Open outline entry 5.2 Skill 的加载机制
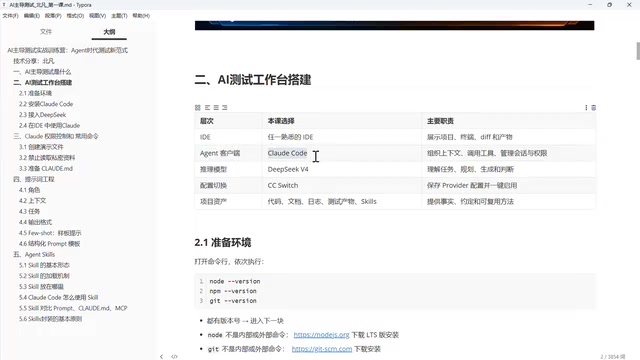 coord(44,276)
